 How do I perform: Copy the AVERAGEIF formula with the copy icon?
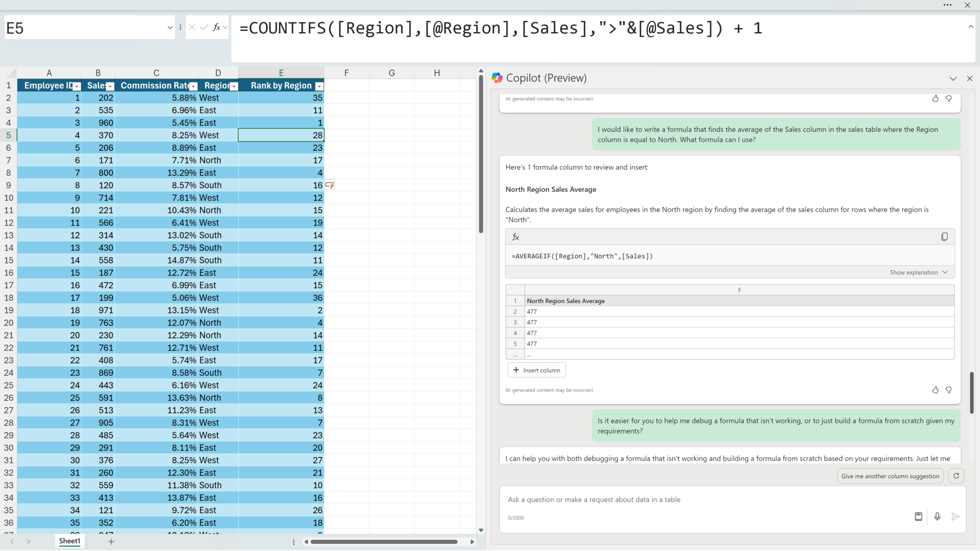click(944, 237)
